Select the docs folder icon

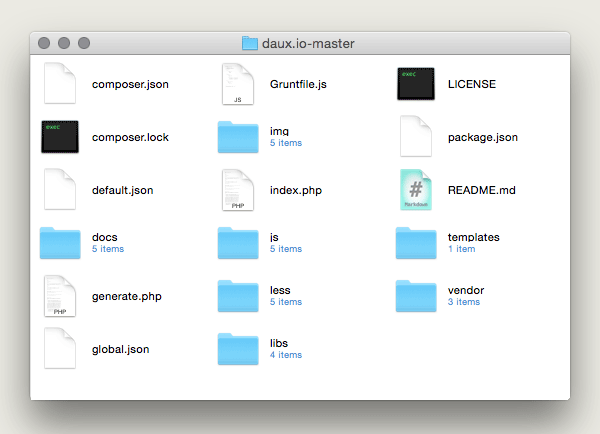(60, 243)
